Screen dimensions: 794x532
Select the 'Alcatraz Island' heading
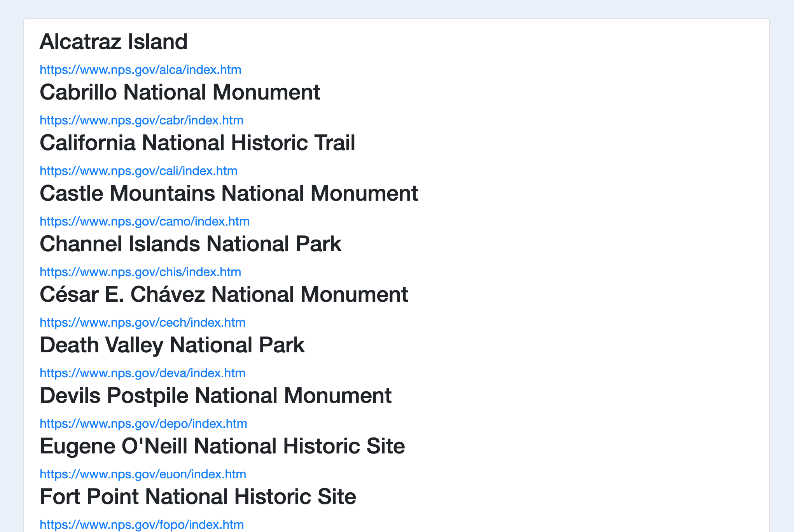click(114, 42)
